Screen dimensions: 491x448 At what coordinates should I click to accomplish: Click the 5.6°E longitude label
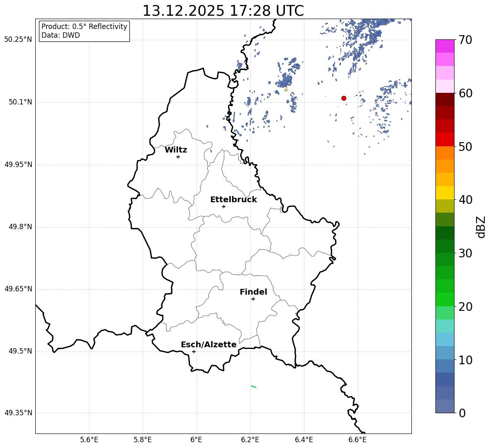tap(89, 440)
